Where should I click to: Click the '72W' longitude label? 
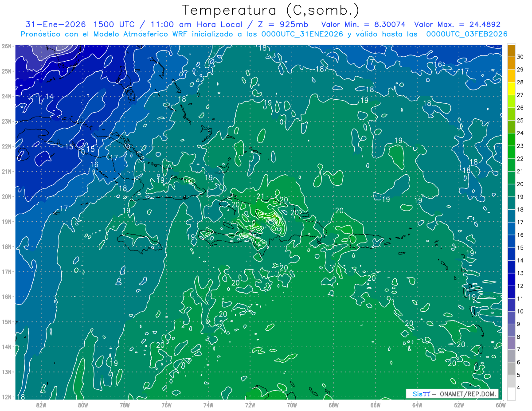(250, 405)
